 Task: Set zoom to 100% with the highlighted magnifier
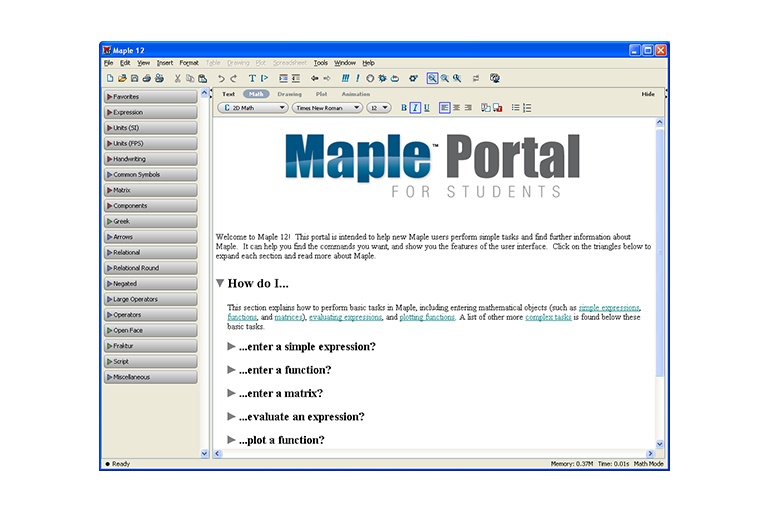pos(432,78)
